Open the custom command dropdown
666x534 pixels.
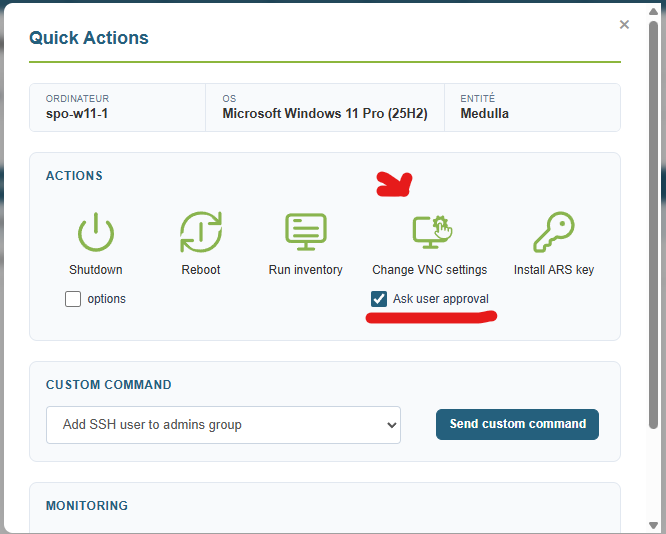click(x=223, y=425)
